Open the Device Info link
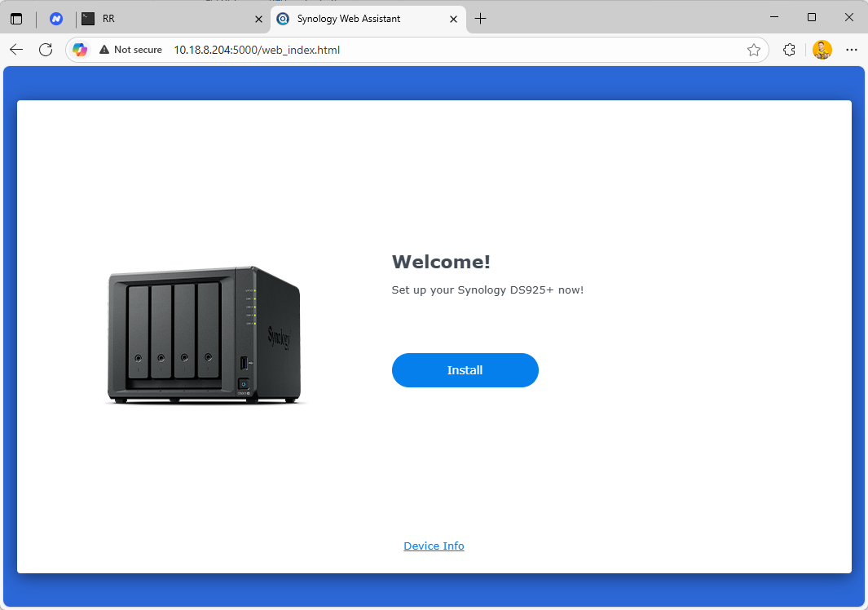This screenshot has height=610, width=868. (434, 546)
